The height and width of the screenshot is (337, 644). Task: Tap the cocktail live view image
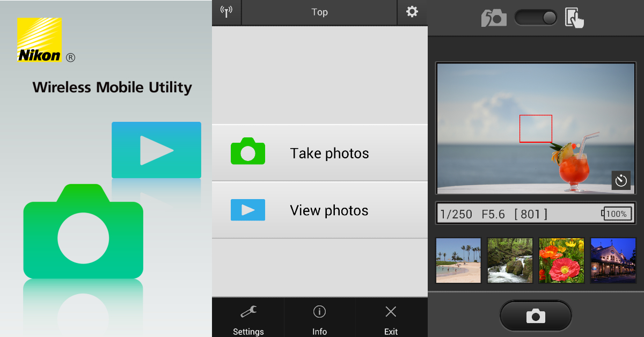pos(536,128)
